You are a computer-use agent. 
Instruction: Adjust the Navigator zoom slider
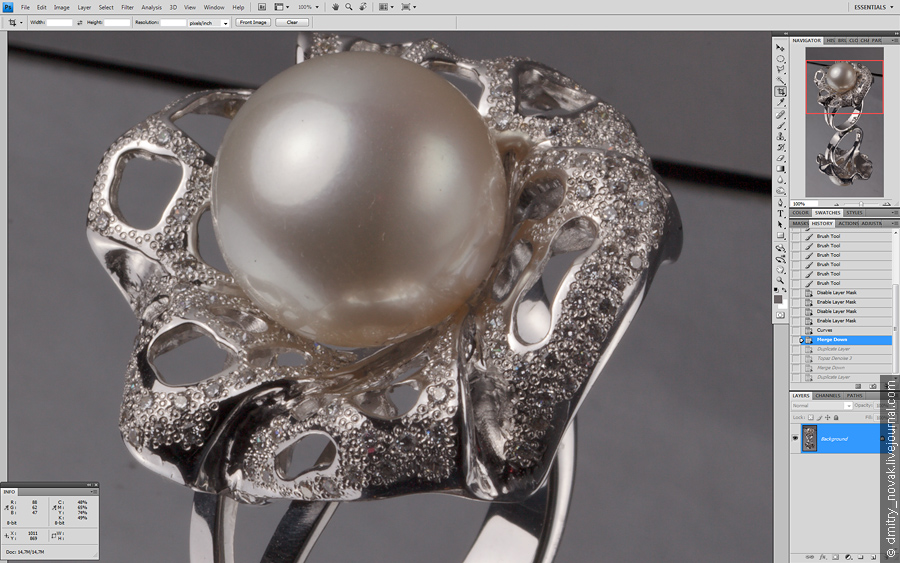[861, 204]
